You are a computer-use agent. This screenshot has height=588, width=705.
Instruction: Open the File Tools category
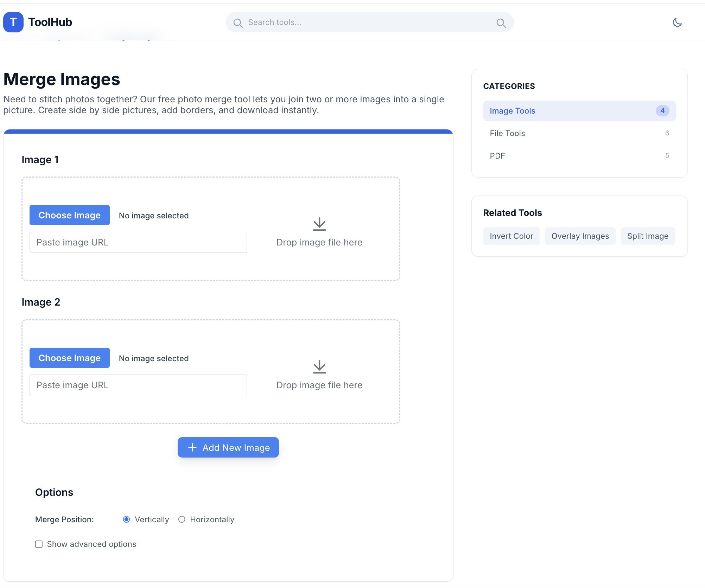(507, 133)
